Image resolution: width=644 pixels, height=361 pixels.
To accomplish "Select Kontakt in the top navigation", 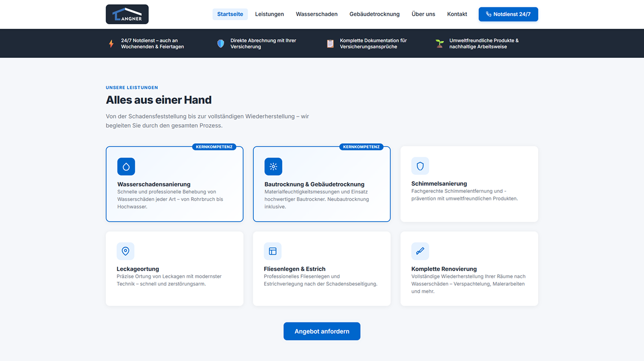I will (457, 14).
